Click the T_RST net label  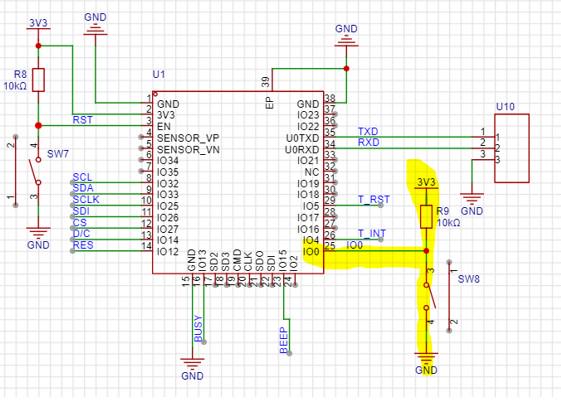(x=374, y=199)
